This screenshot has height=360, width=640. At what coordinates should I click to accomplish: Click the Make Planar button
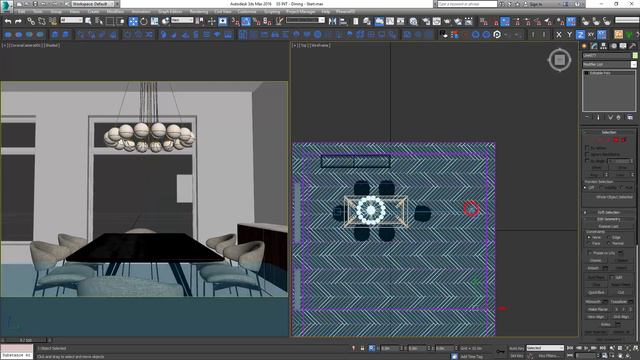(x=598, y=309)
